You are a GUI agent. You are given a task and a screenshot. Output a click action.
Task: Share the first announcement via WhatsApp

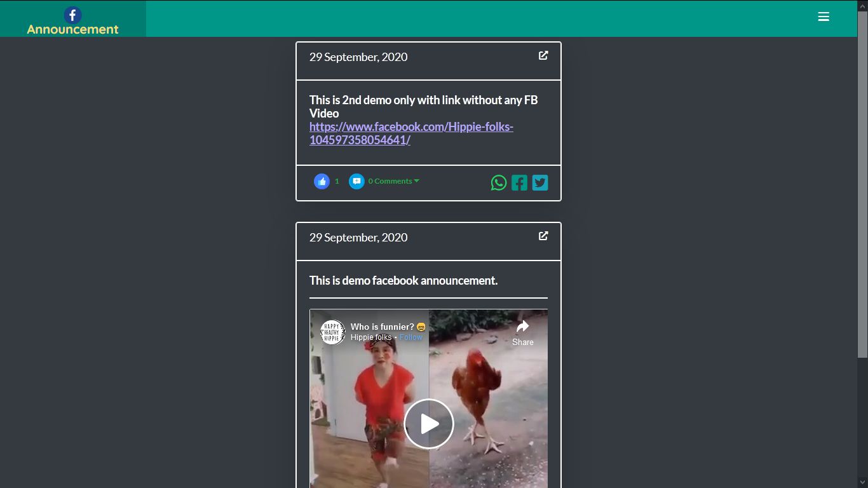point(499,182)
